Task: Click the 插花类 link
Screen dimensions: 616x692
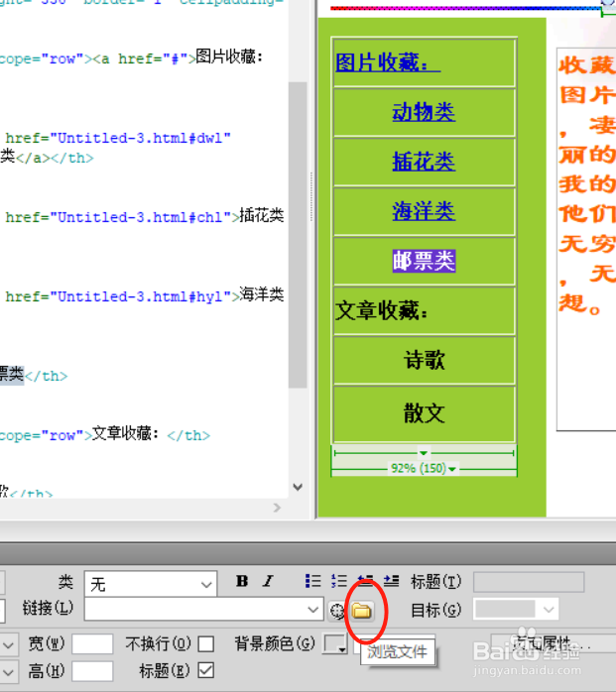Action: pyautogui.click(x=424, y=162)
